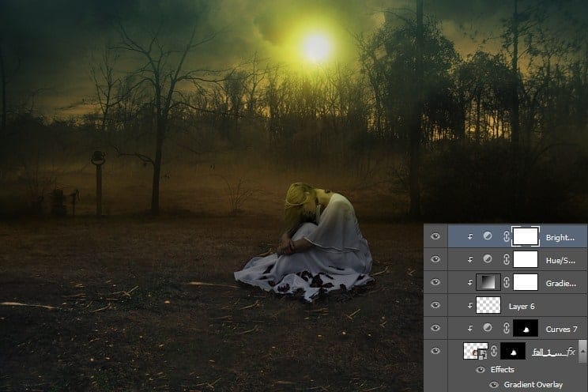This screenshot has height=392, width=588.
Task: Select the Gradient layer white mask thumbnail
Action: [526, 282]
